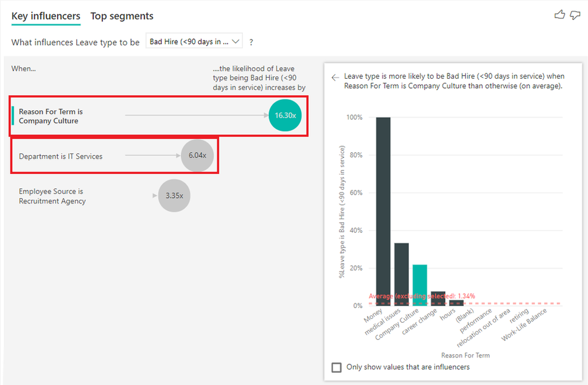
Task: Switch to the Top segments tab
Action: pos(122,16)
